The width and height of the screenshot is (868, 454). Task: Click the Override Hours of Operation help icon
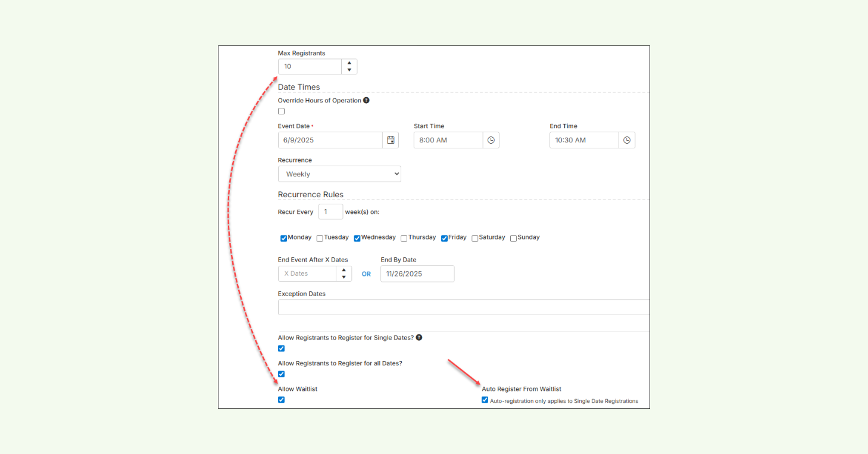tap(366, 100)
